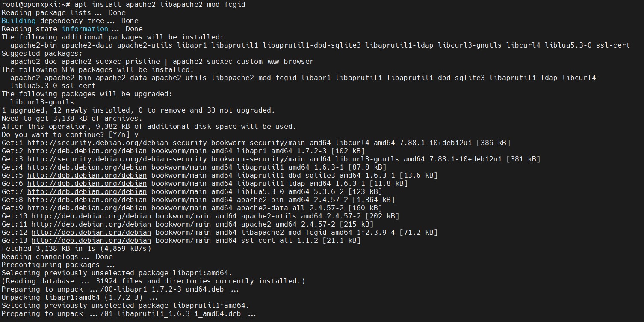Click the Get:11 apache2 download URL
This screenshot has height=322, width=644.
(x=91, y=224)
